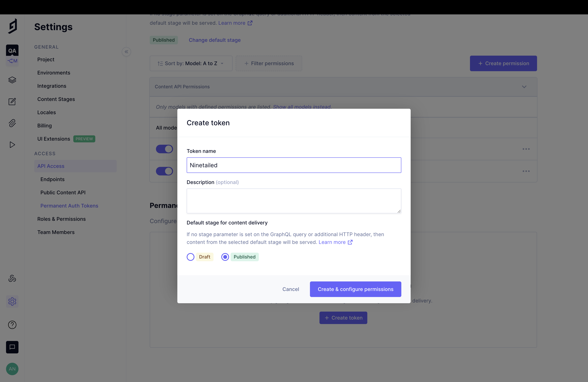The width and height of the screenshot is (588, 382).
Task: Click the Create permission button
Action: tap(503, 63)
